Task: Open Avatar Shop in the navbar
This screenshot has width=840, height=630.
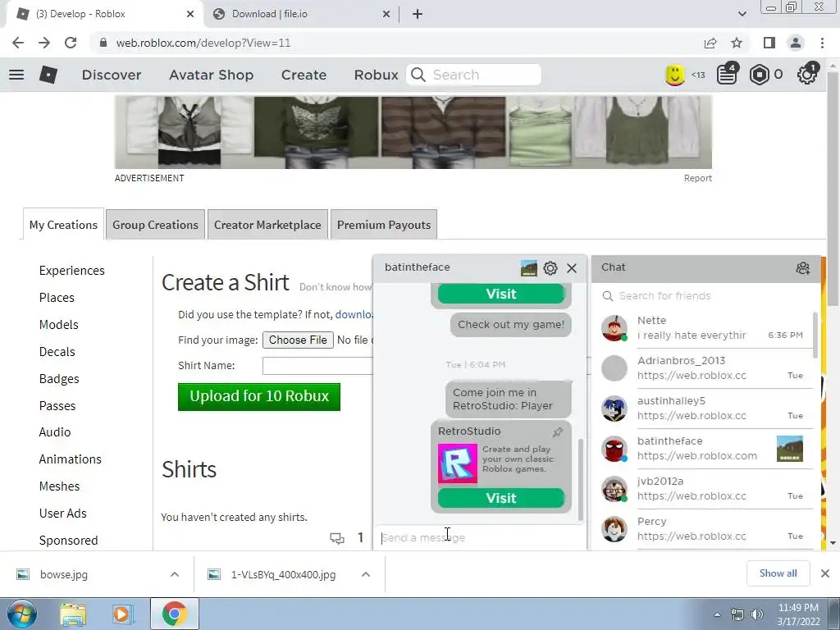Action: click(x=211, y=75)
